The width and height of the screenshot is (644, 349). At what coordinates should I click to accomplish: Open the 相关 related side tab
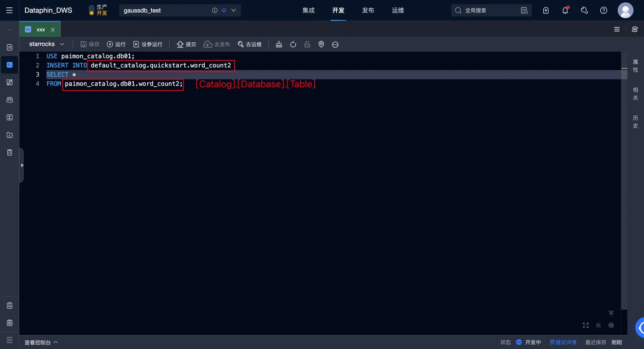635,94
